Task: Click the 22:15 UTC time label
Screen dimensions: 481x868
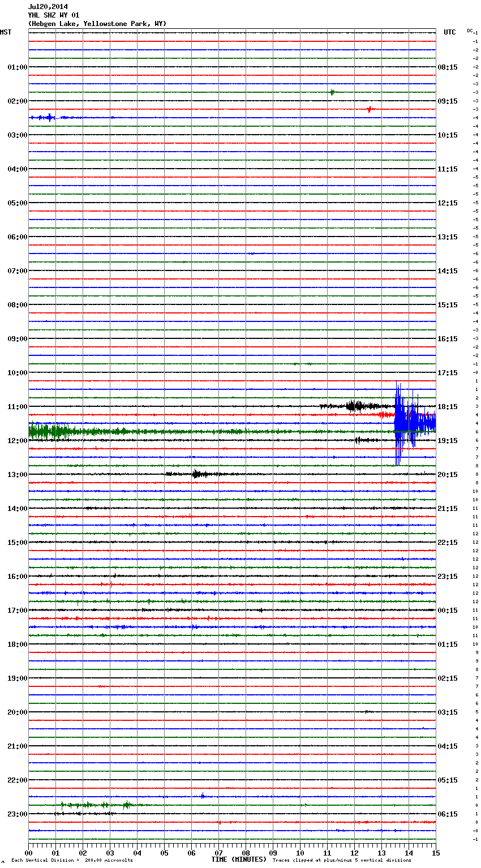Action: [448, 543]
